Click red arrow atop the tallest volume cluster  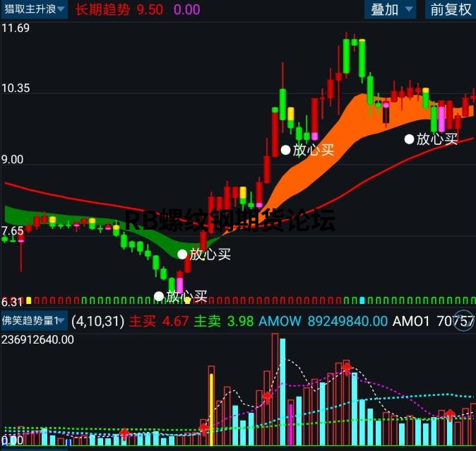point(346,368)
